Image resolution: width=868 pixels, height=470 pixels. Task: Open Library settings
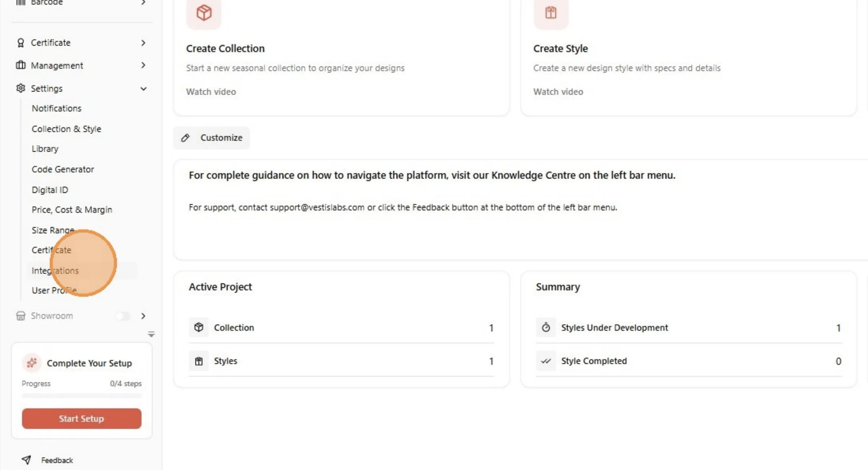tap(45, 149)
